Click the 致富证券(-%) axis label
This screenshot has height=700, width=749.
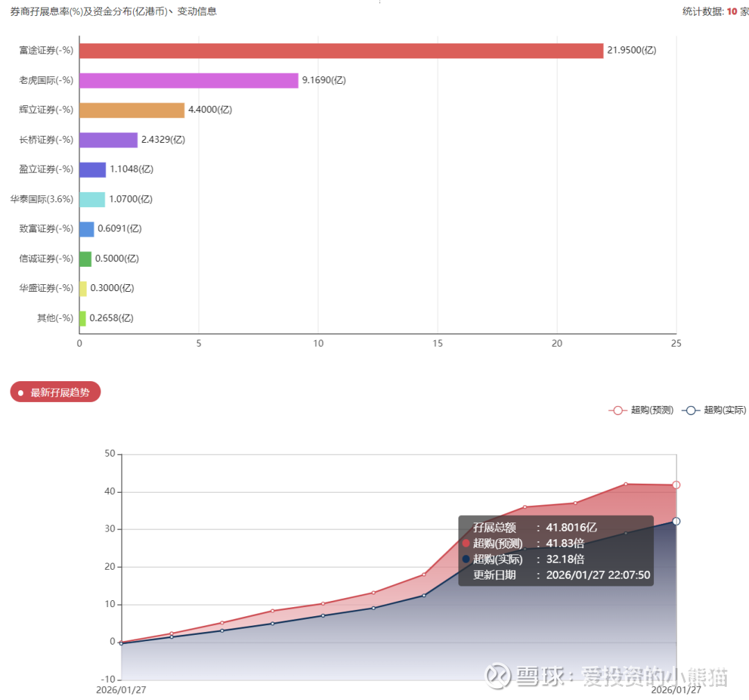pyautogui.click(x=46, y=229)
